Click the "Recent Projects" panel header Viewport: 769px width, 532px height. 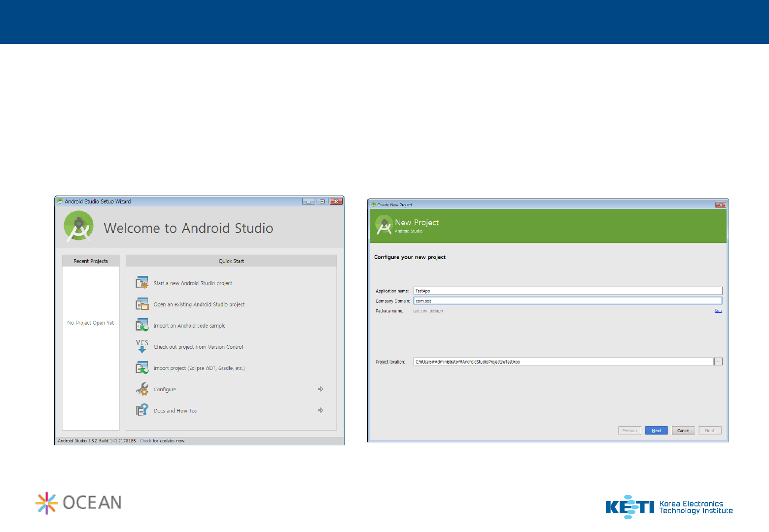coord(91,261)
